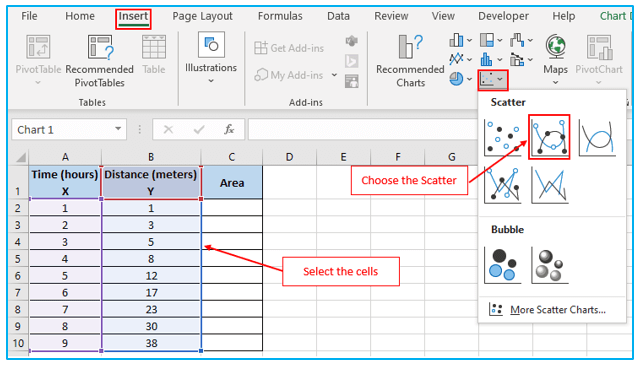Insert a pie or doughnut chart
640x366 pixels.
coord(456,79)
